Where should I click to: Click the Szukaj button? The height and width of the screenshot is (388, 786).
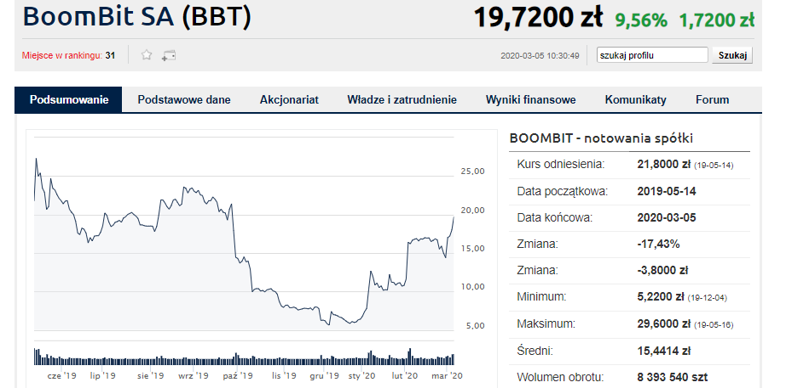pos(733,55)
